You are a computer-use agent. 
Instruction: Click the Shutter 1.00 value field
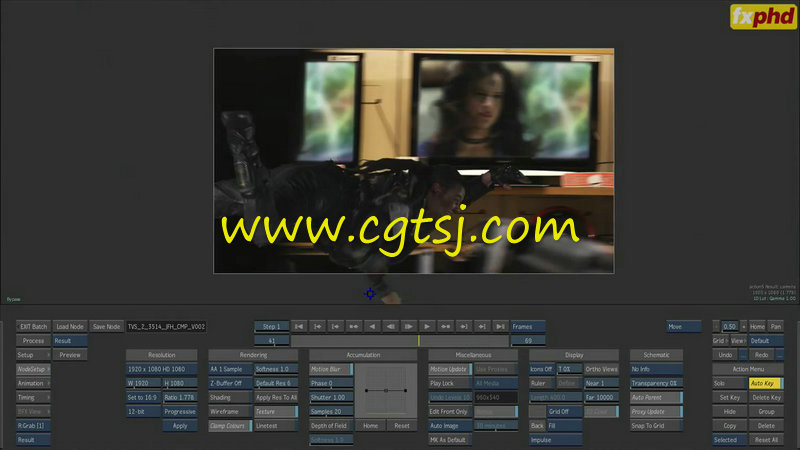[x=331, y=397]
